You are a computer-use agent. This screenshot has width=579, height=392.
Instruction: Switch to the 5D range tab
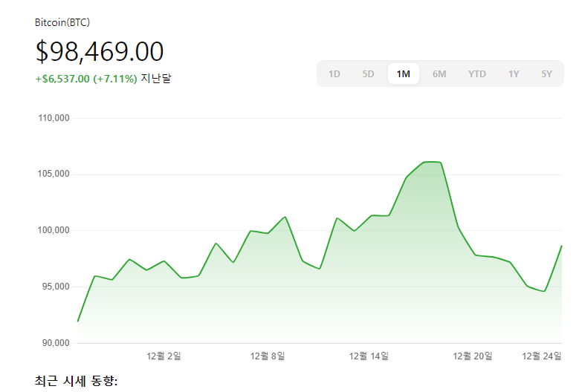tap(368, 73)
